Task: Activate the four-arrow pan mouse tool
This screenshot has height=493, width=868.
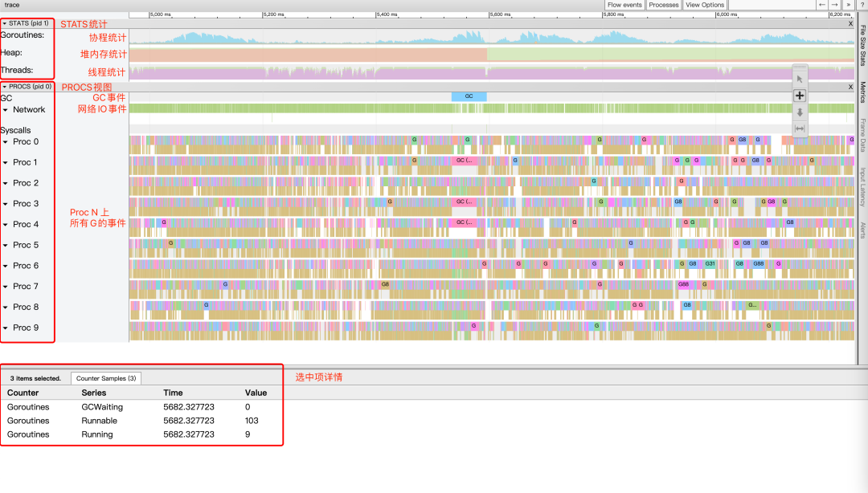Action: click(x=800, y=96)
